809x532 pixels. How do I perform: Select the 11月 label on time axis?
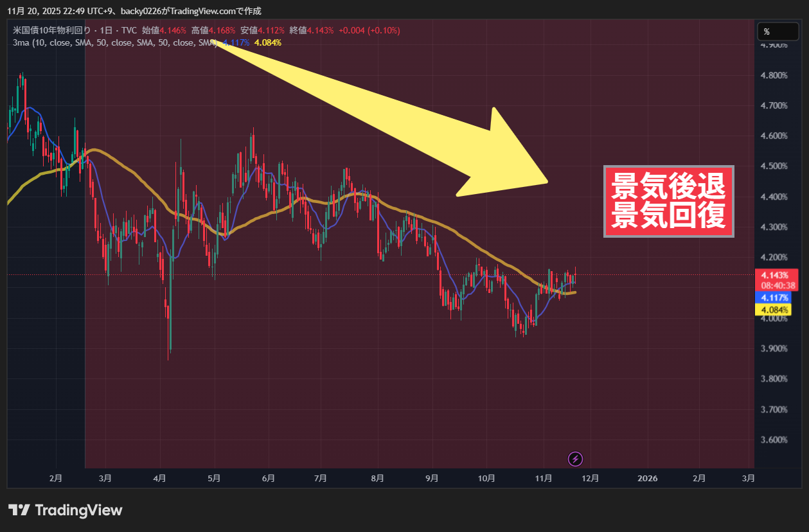click(x=544, y=479)
